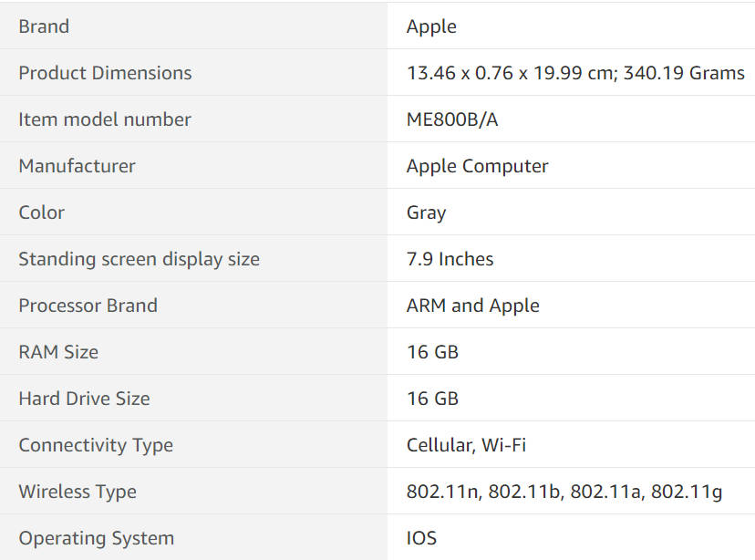Click the Brand row label
This screenshot has width=755, height=560.
(44, 26)
